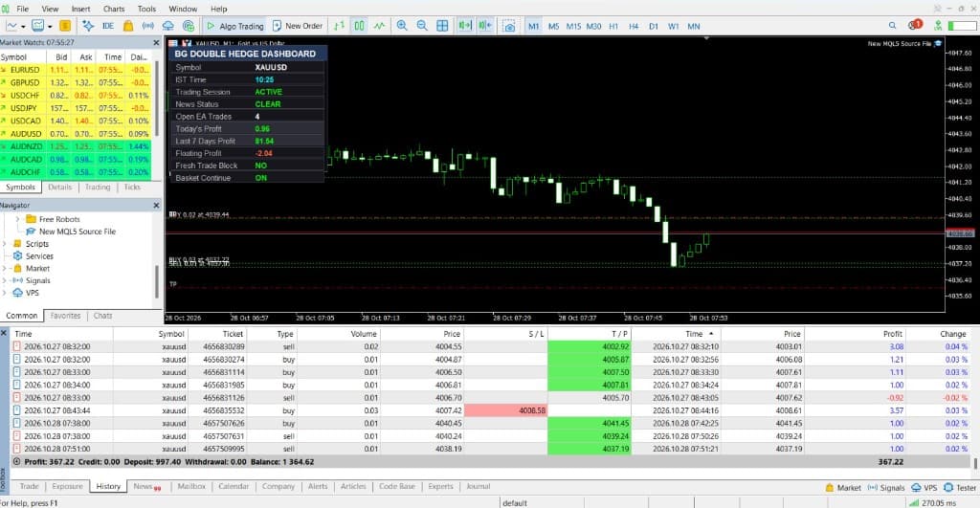Viewport: 980px width, 508px height.
Task: Click the chart shift icon
Action: tap(485, 26)
